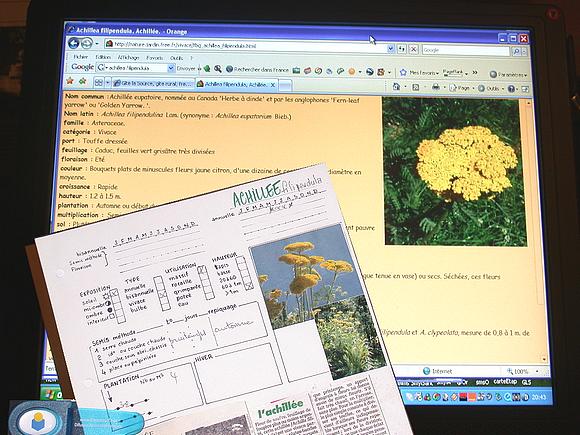Click the browser Back arrow button
Viewport: 580px width, 435px height.
point(74,44)
